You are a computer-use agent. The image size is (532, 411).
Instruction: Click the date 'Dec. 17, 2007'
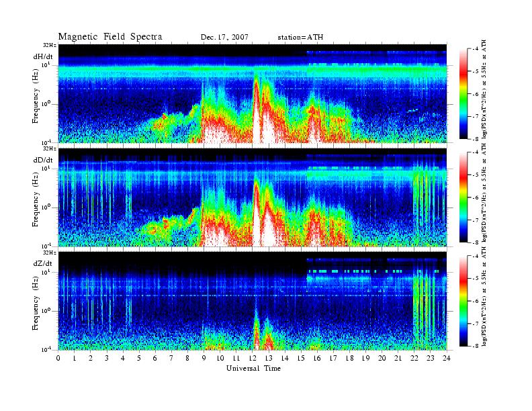(224, 37)
